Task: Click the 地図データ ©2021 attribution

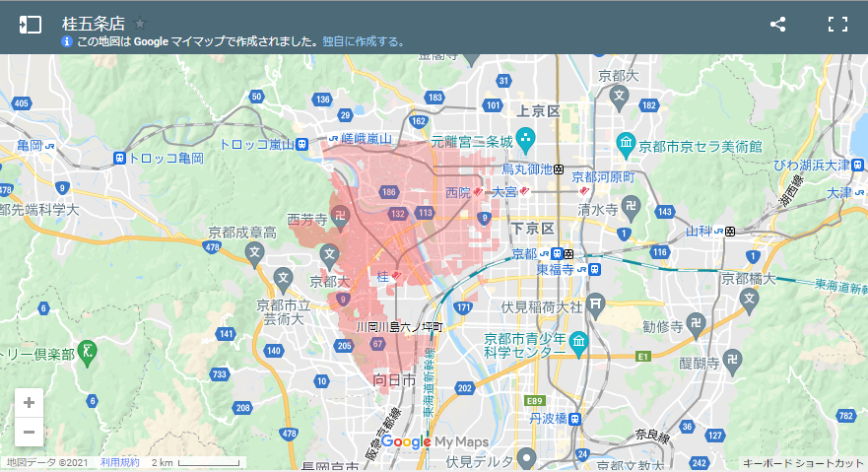Action: click(47, 462)
